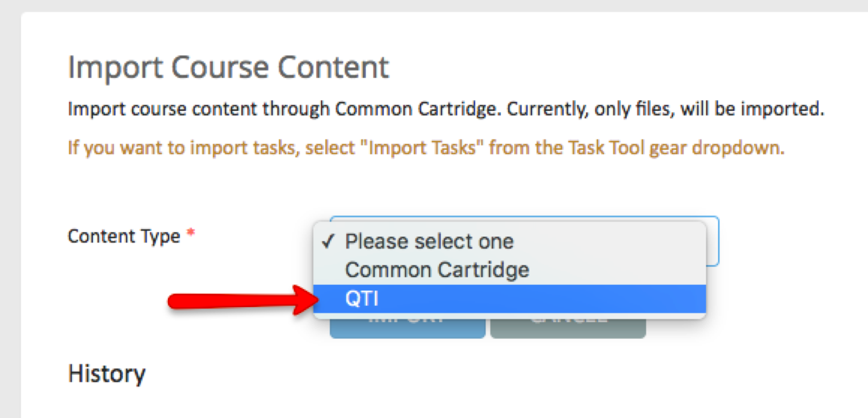Image resolution: width=868 pixels, height=418 pixels.
Task: Click the orange import tasks notice
Action: [426, 148]
